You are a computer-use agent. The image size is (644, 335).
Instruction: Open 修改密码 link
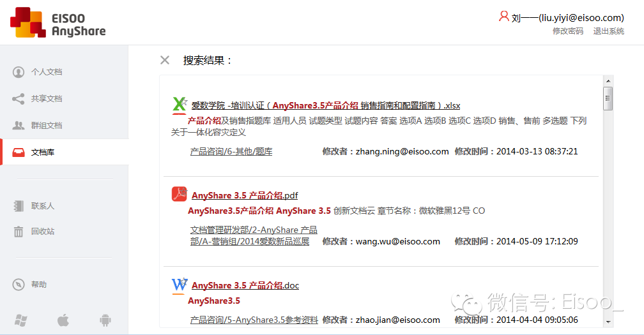tap(567, 31)
